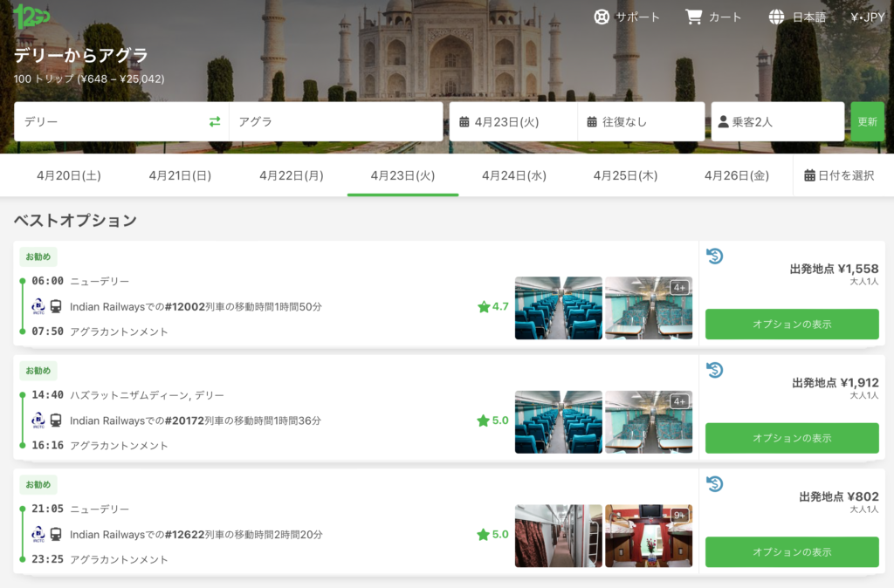Click the 5.0 star rating of train #12622
This screenshot has height=588, width=894.
tap(493, 535)
